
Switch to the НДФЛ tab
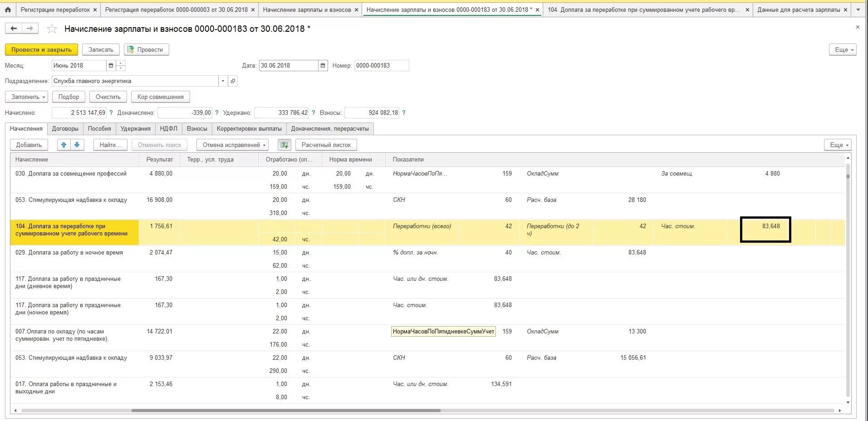[x=169, y=128]
